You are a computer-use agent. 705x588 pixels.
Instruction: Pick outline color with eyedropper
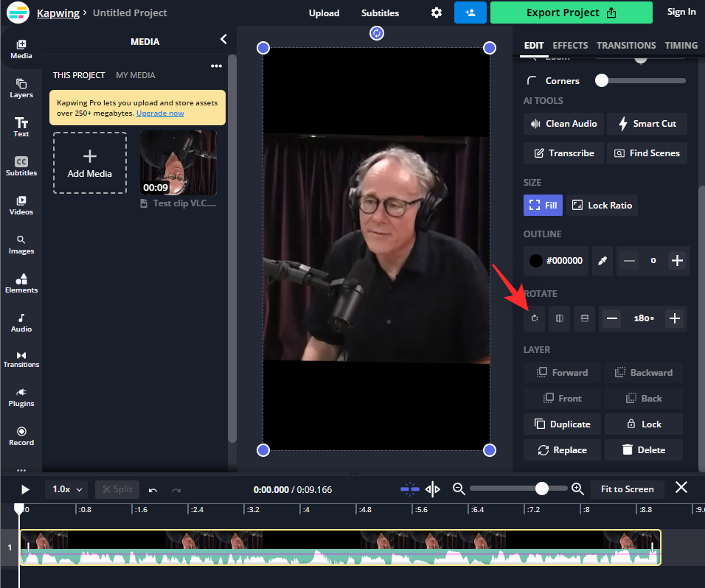point(602,261)
